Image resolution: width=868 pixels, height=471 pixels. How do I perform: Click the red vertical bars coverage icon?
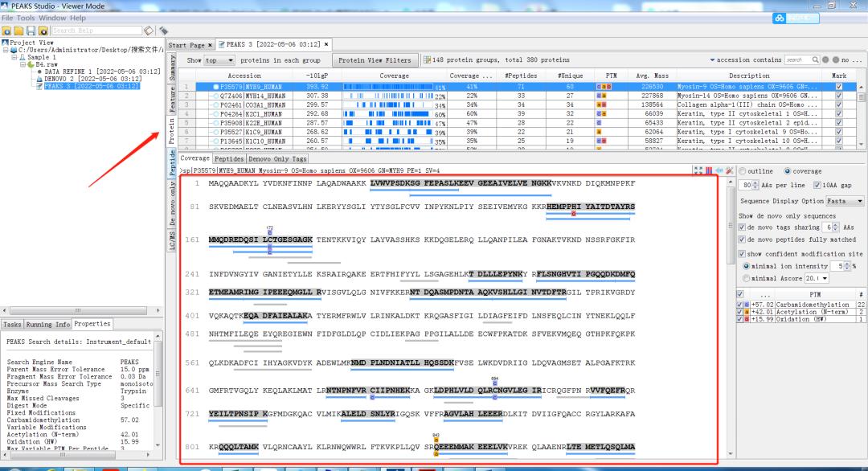(x=709, y=170)
